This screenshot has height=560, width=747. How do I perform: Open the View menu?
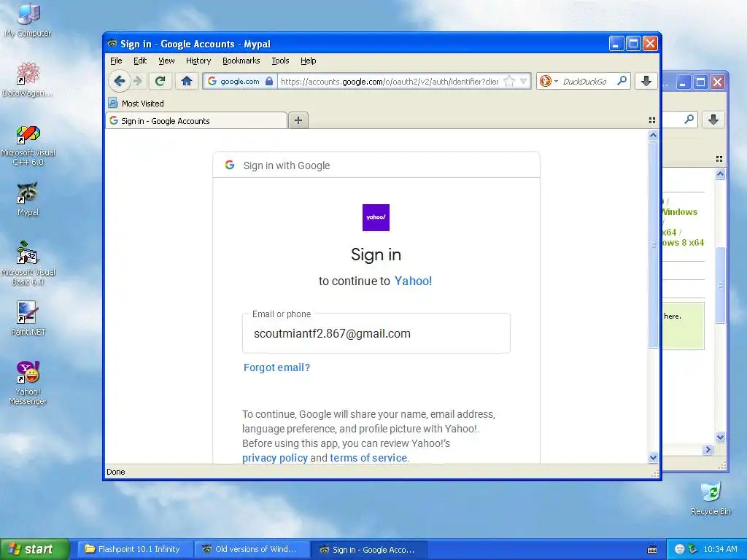[x=166, y=61]
